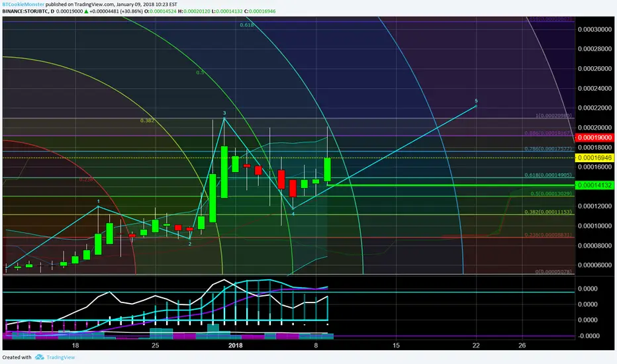
Task: Select the BINANCE:STORJBTC symbol label
Action: [26, 11]
